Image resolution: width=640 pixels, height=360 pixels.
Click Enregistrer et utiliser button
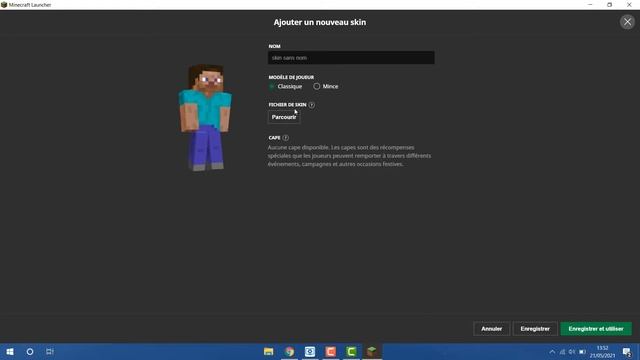(x=596, y=329)
